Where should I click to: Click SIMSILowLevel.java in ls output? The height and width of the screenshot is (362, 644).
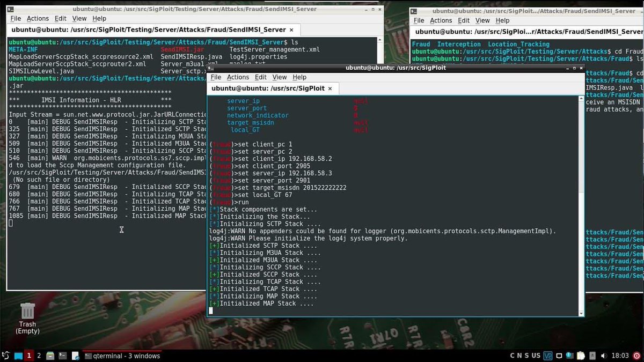click(41, 71)
